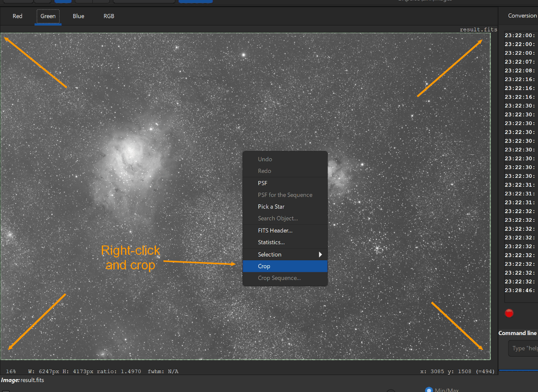This screenshot has width=538, height=392.
Task: Open the Conversion tab in right panel
Action: 522,16
